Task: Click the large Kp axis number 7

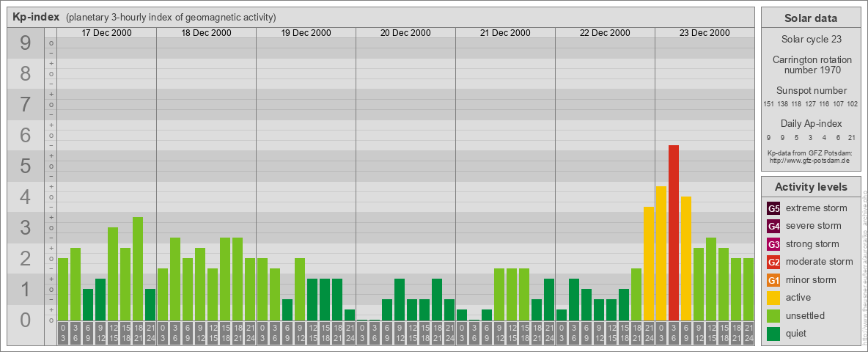Action: point(26,105)
